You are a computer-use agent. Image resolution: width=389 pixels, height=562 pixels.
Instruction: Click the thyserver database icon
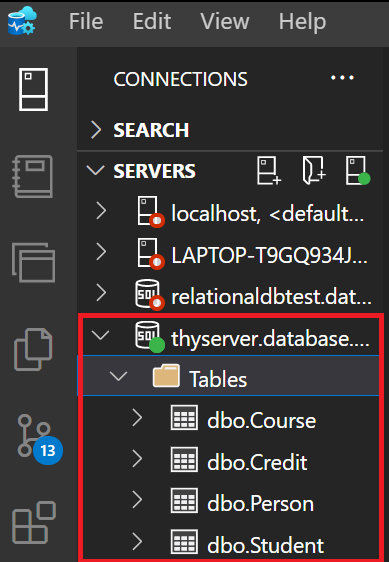pyautogui.click(x=150, y=336)
